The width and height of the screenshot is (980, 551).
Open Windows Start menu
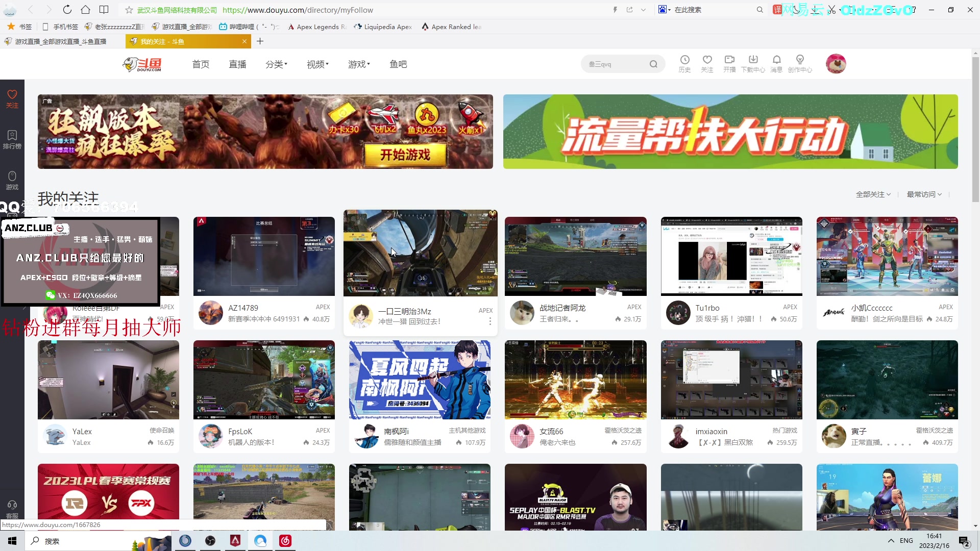coord(12,541)
